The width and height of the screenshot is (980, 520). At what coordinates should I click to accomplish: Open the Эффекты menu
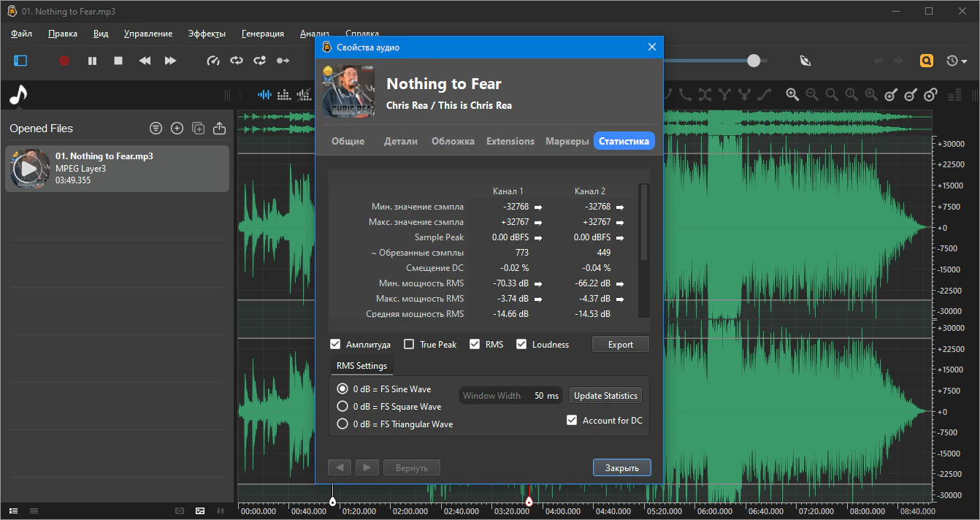(207, 34)
